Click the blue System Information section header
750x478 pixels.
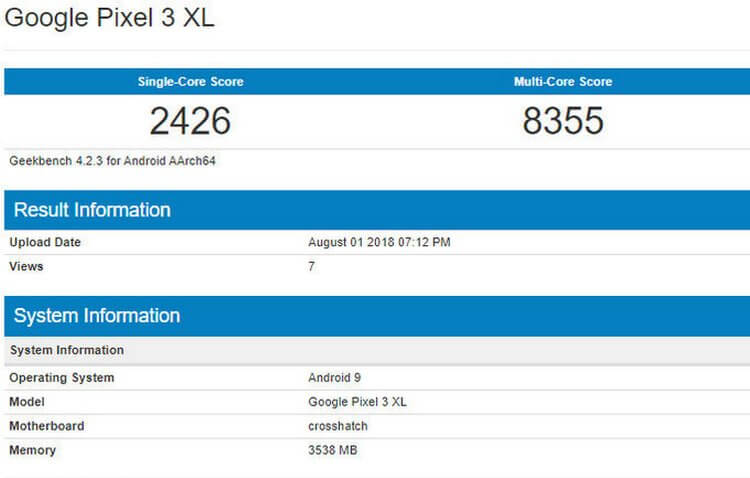click(x=97, y=316)
